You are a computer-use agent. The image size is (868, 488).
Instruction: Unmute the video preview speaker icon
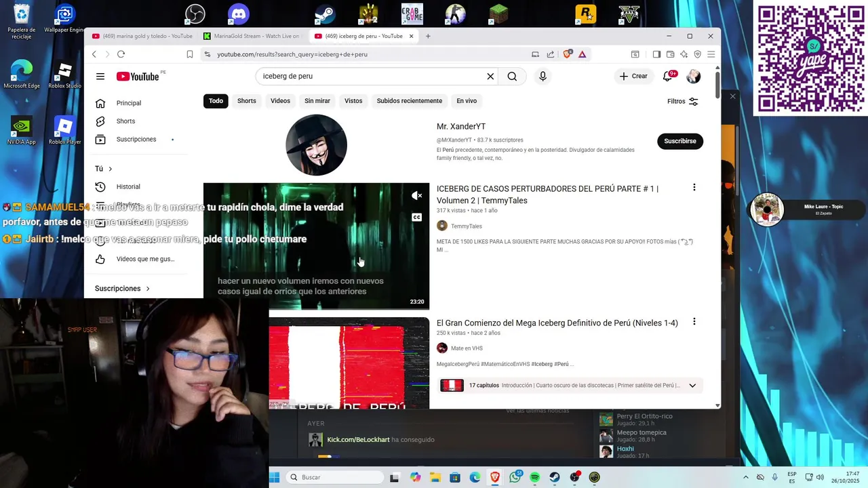coord(416,196)
